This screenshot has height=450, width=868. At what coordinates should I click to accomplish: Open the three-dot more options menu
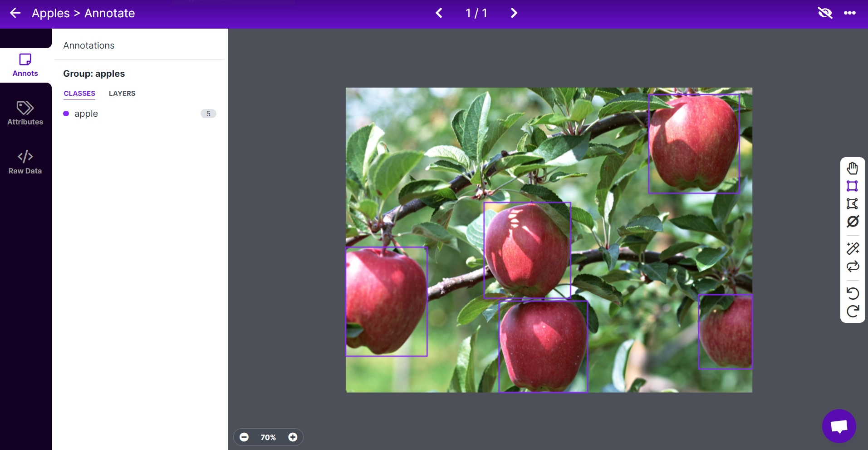pyautogui.click(x=850, y=13)
